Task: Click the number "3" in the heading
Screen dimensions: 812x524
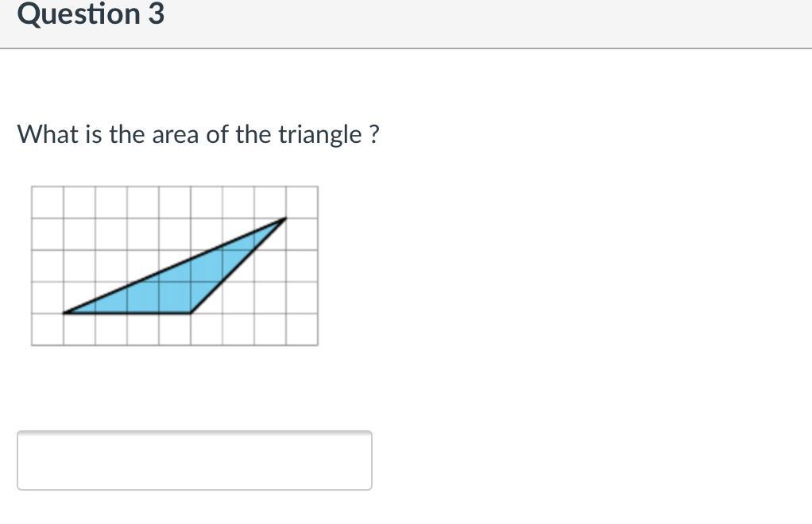Action: point(156,14)
